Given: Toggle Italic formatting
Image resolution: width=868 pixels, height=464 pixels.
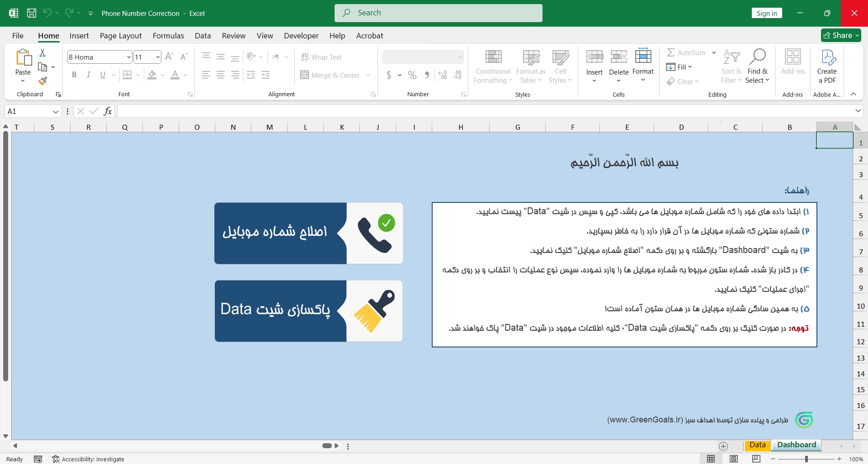Looking at the screenshot, I should [89, 75].
